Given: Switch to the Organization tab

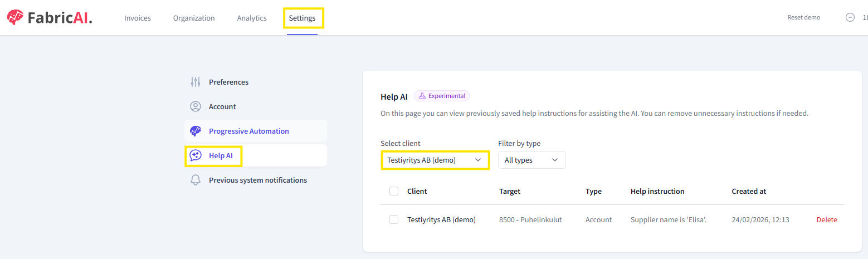Looking at the screenshot, I should coord(194,18).
